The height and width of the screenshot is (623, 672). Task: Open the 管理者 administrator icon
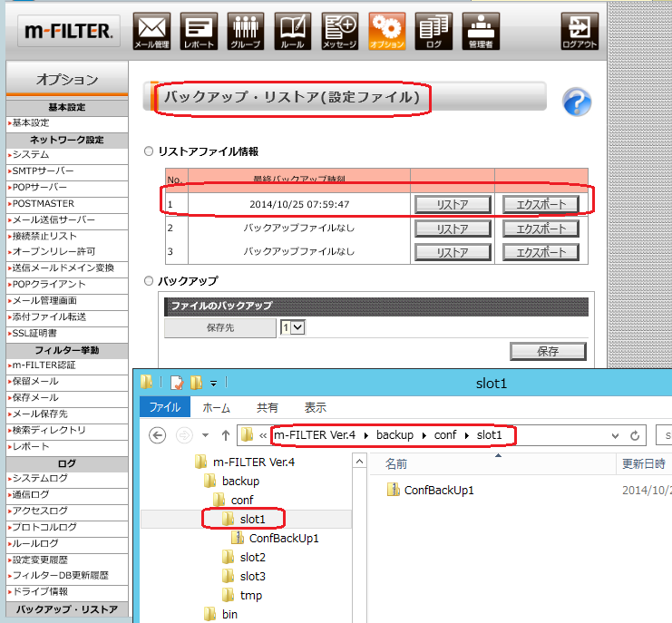[481, 31]
